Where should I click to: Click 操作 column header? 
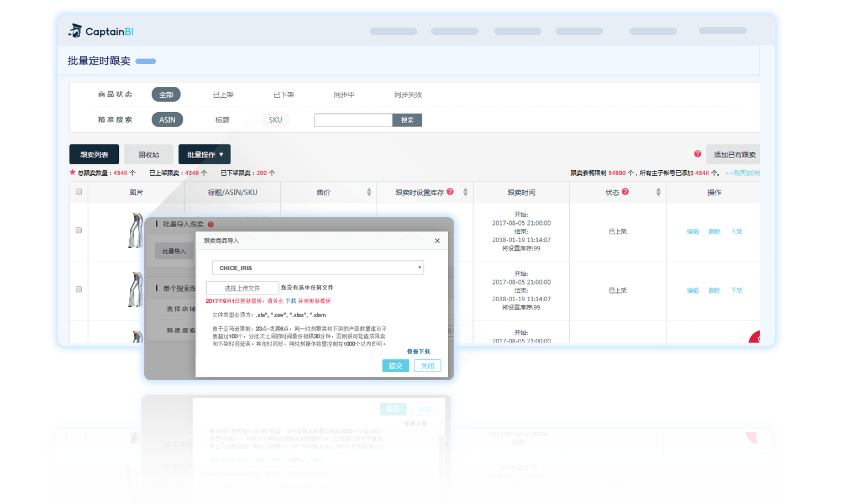(x=715, y=192)
